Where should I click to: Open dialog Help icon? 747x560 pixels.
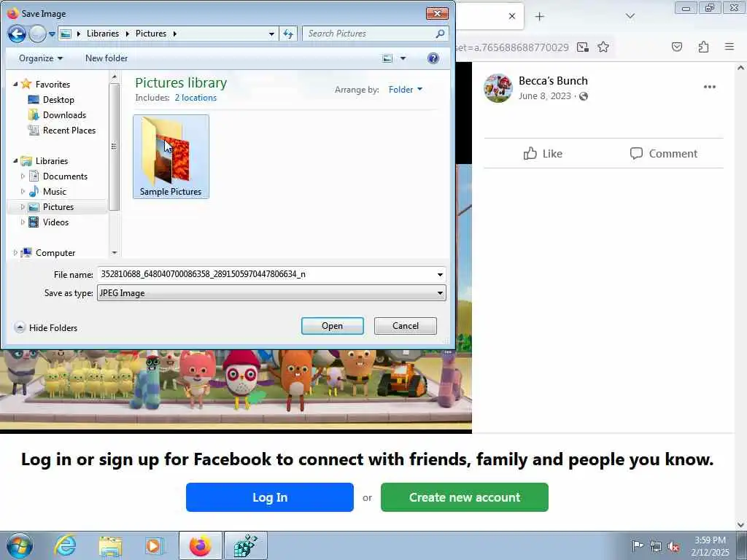click(433, 58)
